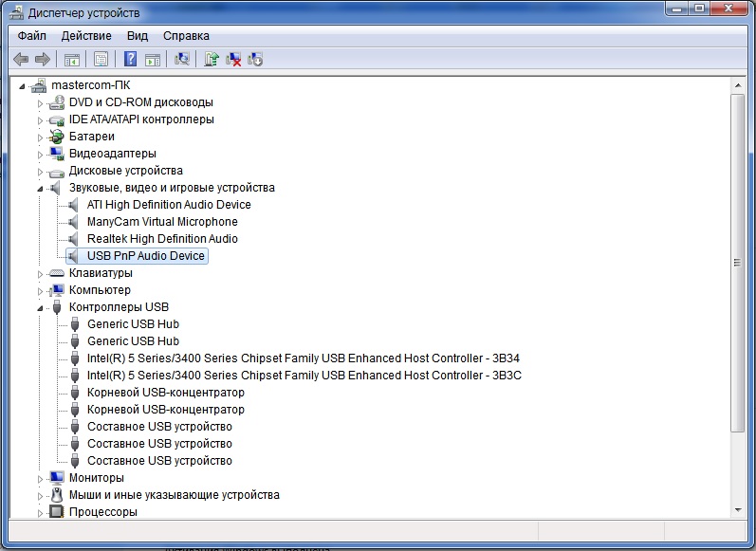Click the vertical scrollbar down arrow
Image resolution: width=756 pixels, height=551 pixels.
point(737,511)
